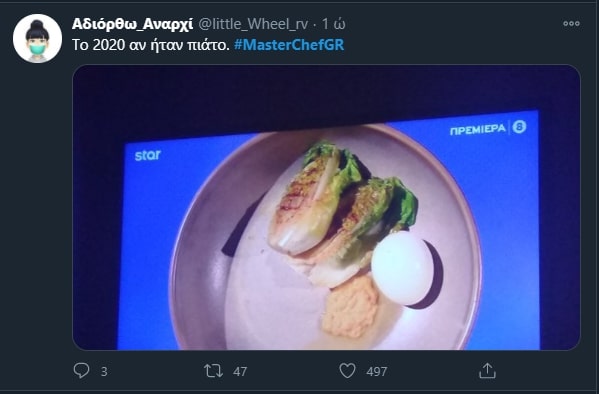This screenshot has width=599, height=394.
Task: Click the grilled lettuce in the photo
Action: coord(342,212)
